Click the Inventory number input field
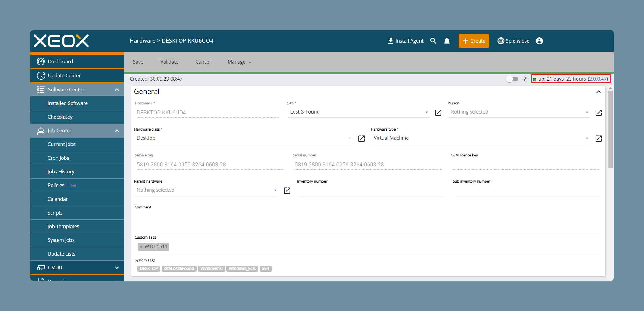The height and width of the screenshot is (311, 644). click(x=371, y=190)
